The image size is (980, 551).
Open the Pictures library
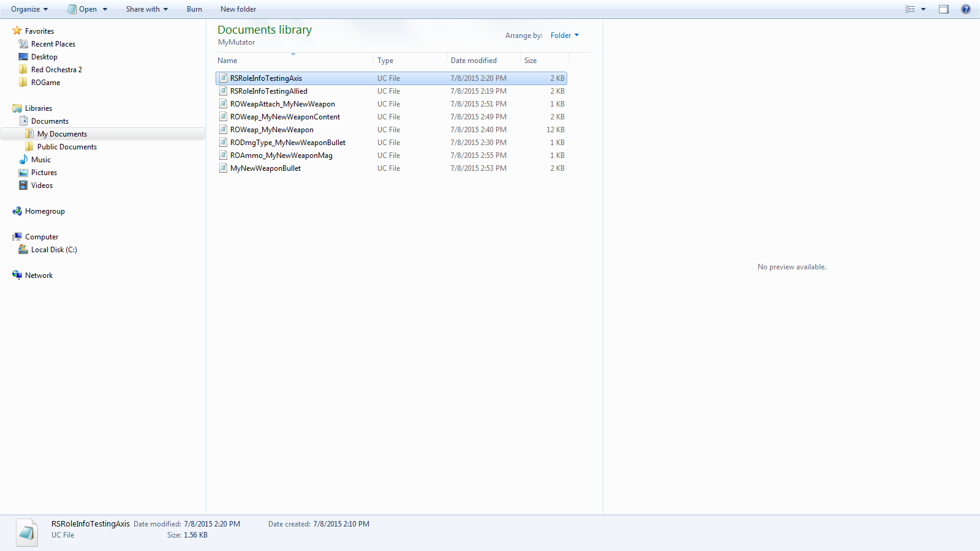(x=44, y=173)
